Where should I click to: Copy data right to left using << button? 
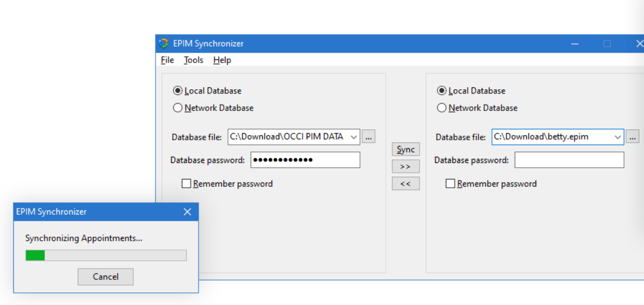pos(405,183)
